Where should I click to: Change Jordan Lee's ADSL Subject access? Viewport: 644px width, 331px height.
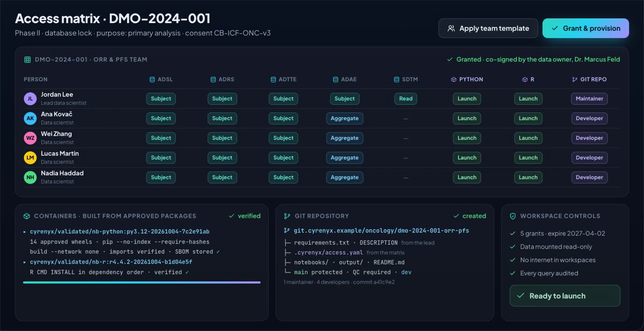pos(161,99)
